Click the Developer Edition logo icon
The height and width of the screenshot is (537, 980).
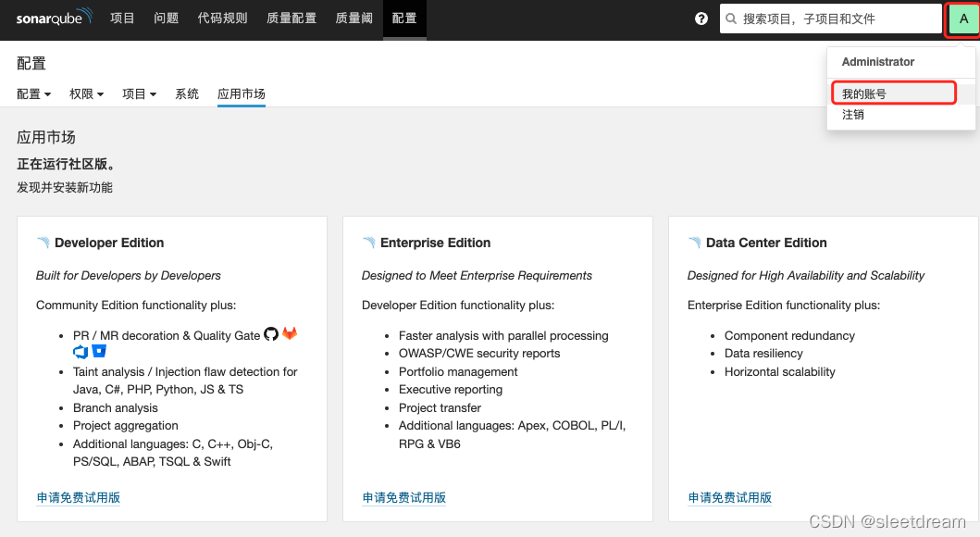pos(43,243)
